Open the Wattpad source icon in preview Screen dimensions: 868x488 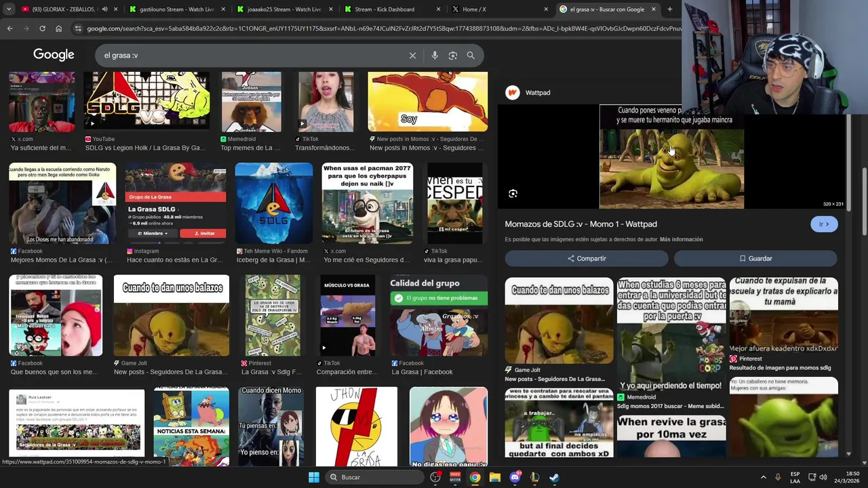click(513, 93)
